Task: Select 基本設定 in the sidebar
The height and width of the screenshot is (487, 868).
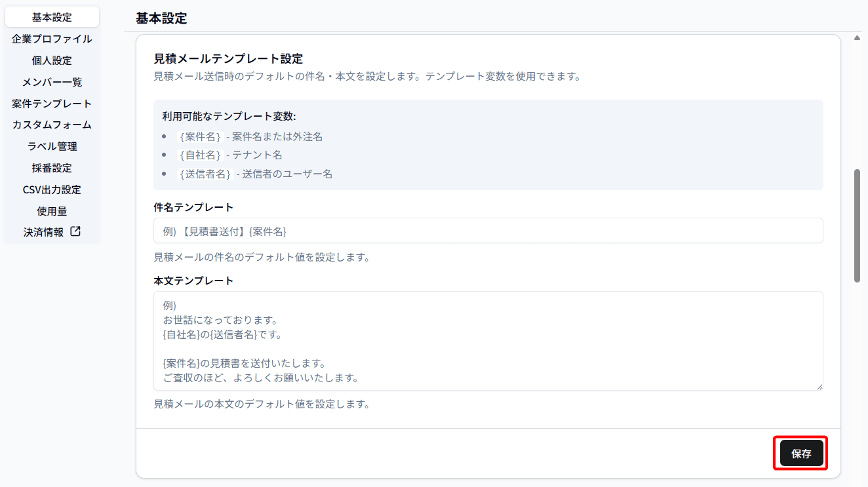Action: click(x=52, y=17)
